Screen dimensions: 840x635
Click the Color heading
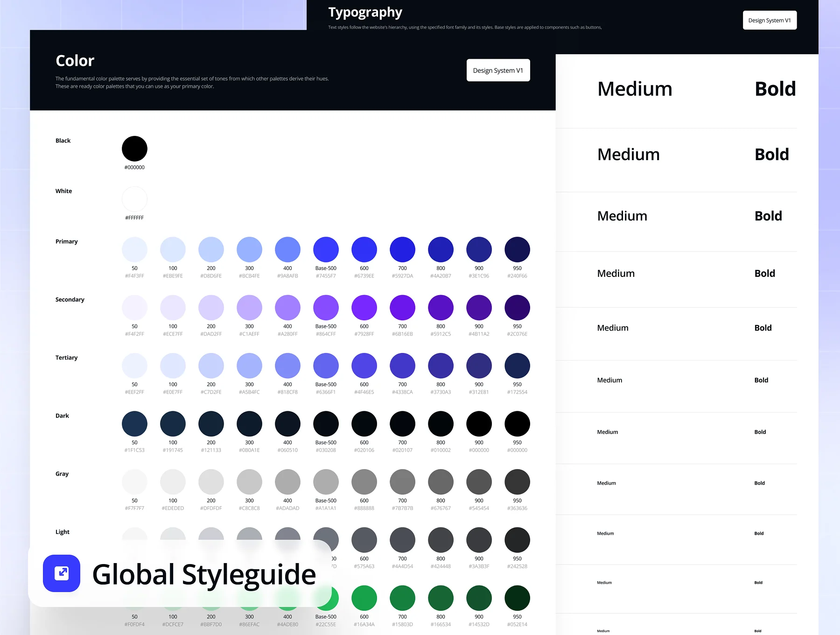pos(75,61)
